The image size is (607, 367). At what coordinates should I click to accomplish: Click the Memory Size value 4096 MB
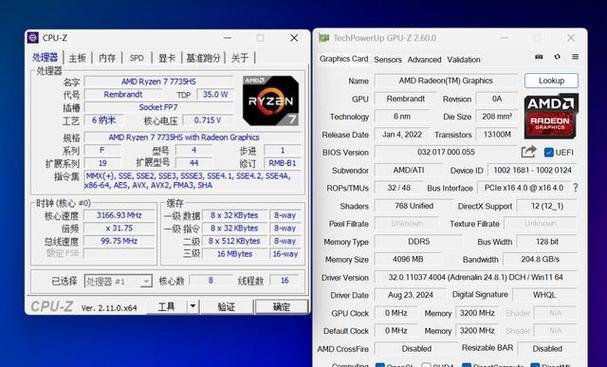(408, 259)
